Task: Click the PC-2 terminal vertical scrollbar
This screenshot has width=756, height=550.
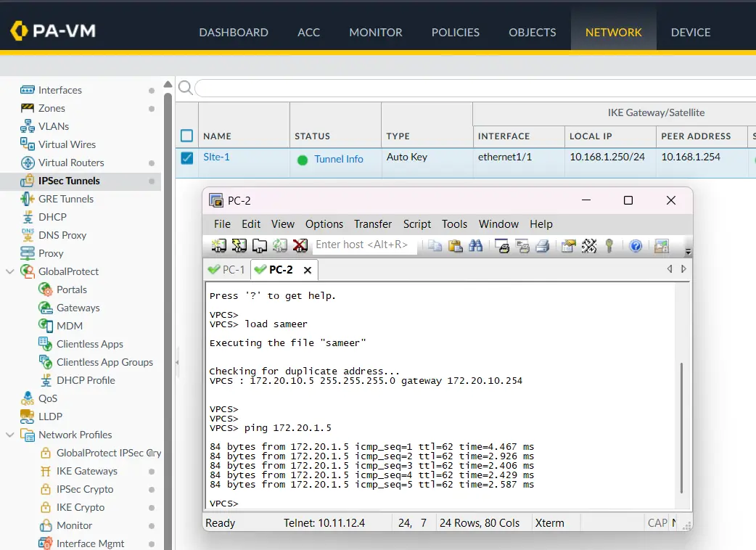Action: pyautogui.click(x=681, y=427)
